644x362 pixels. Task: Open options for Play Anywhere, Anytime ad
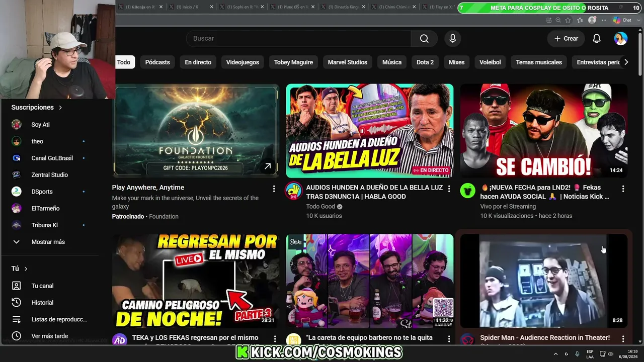pyautogui.click(x=274, y=189)
